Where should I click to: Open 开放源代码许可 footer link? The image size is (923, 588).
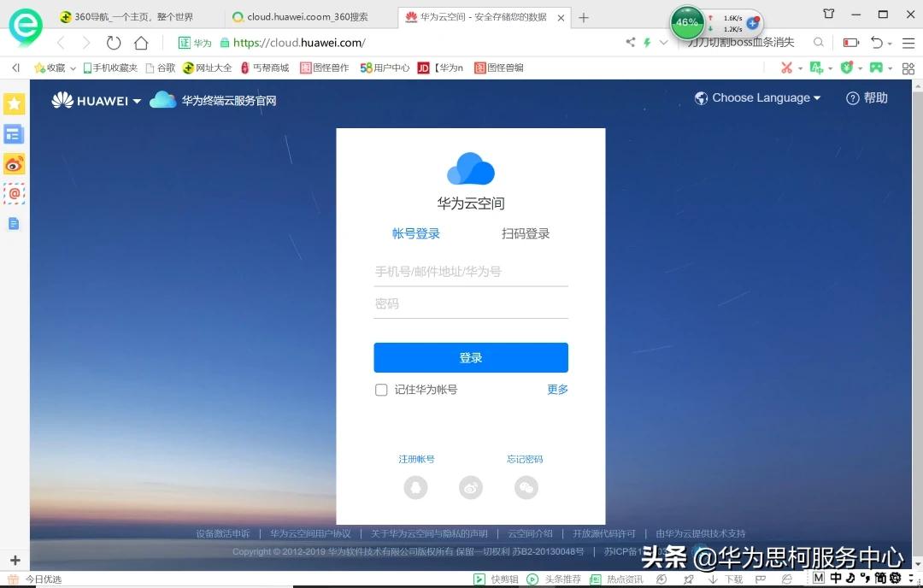click(x=604, y=534)
